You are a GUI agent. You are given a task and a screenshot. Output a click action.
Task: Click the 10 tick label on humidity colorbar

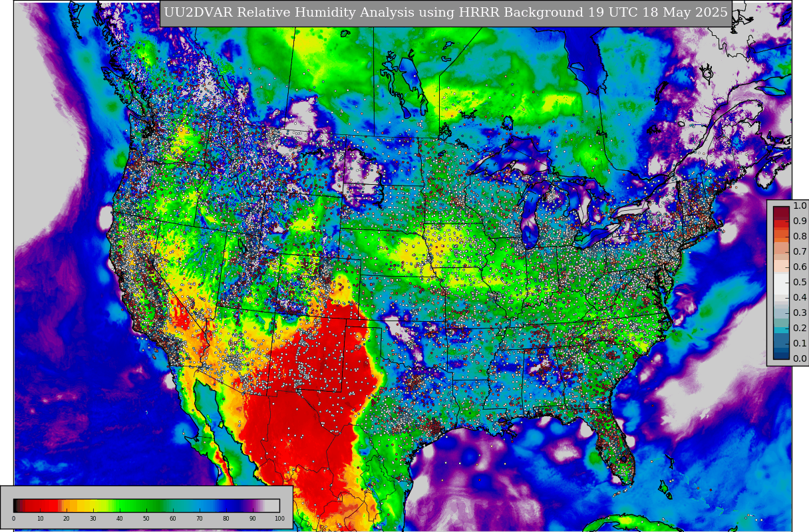(40, 519)
